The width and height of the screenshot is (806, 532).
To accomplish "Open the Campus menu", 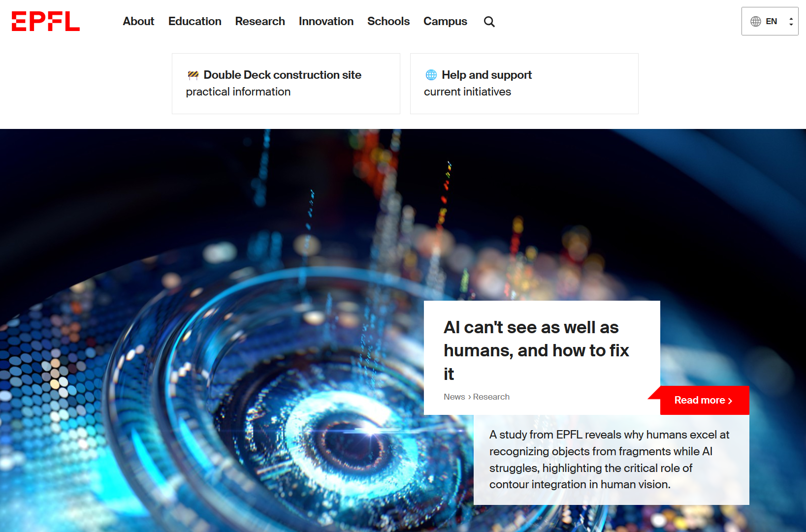I will (445, 21).
